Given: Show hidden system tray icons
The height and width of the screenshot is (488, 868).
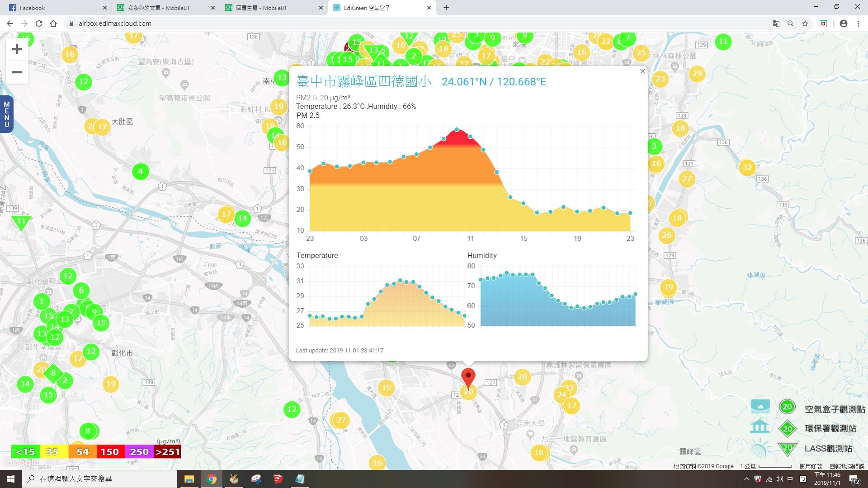Looking at the screenshot, I should click(x=746, y=479).
